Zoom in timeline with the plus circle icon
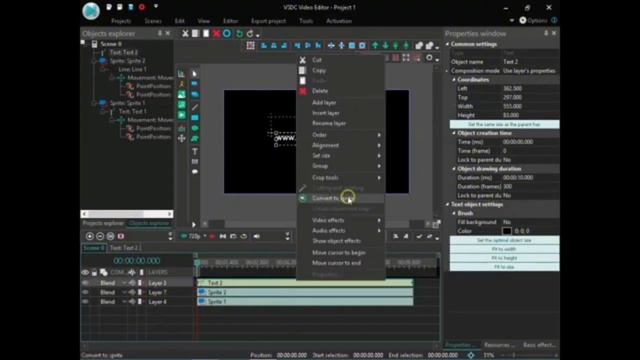 90,236
